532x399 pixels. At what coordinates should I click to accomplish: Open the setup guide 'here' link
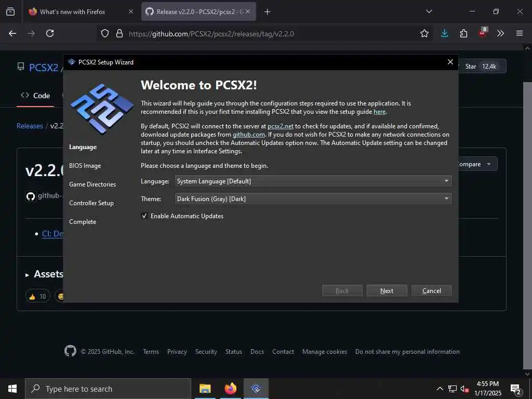tap(379, 112)
